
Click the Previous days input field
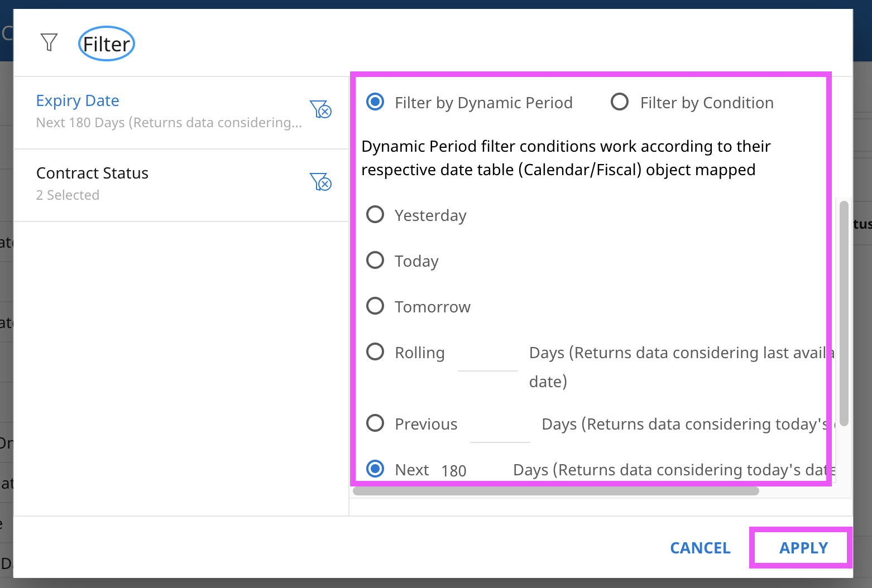tap(500, 428)
